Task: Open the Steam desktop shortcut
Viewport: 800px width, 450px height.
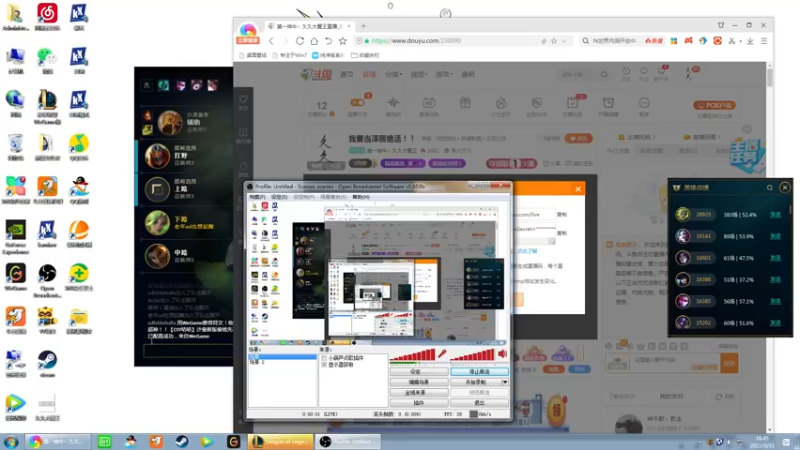Action: click(x=47, y=364)
